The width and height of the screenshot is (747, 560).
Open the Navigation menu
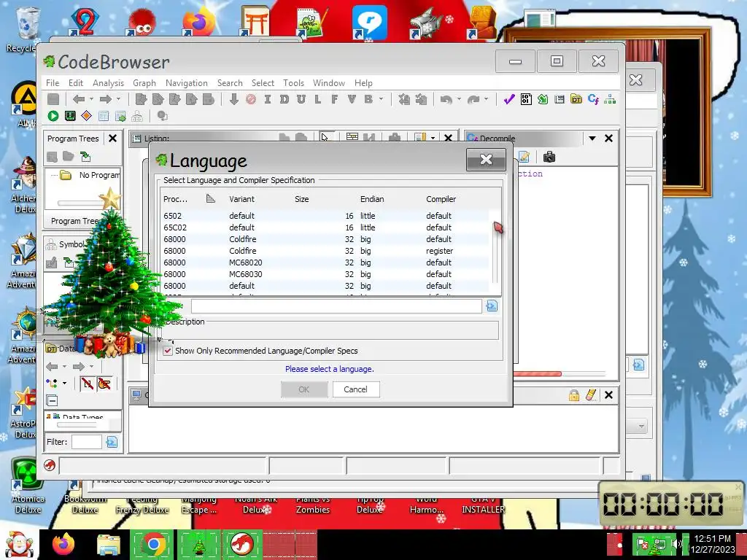186,83
